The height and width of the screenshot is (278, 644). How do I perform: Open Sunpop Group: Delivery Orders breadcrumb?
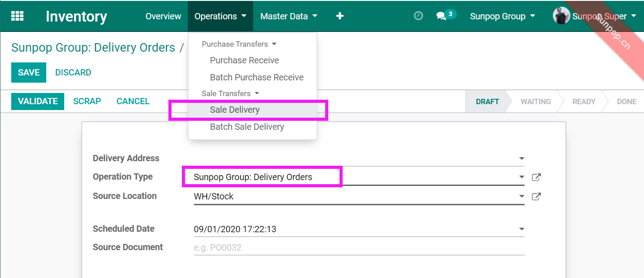[x=93, y=48]
